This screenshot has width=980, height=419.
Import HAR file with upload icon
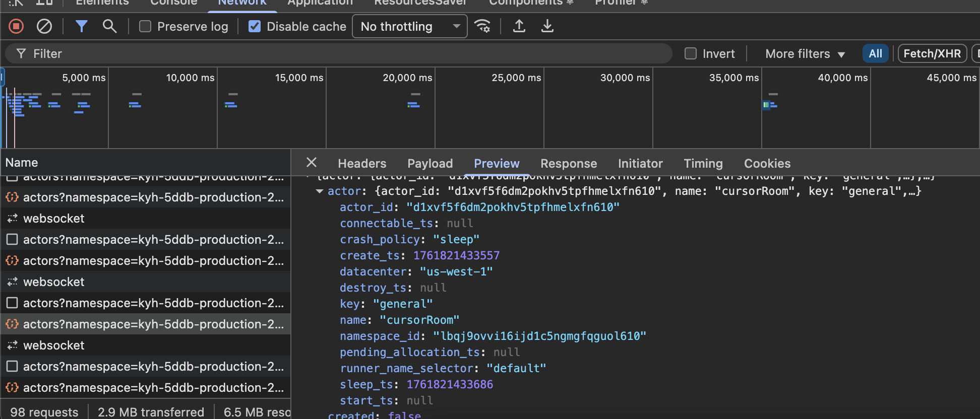click(x=519, y=26)
